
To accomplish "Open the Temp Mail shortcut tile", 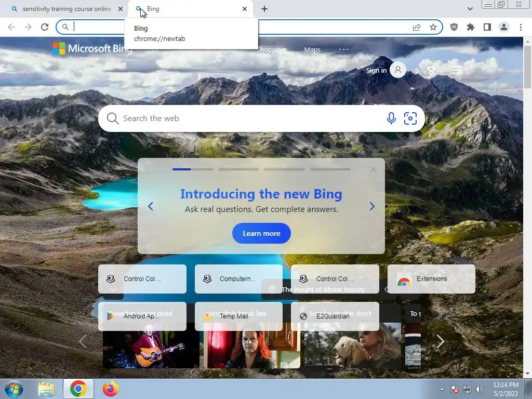I will tap(238, 316).
